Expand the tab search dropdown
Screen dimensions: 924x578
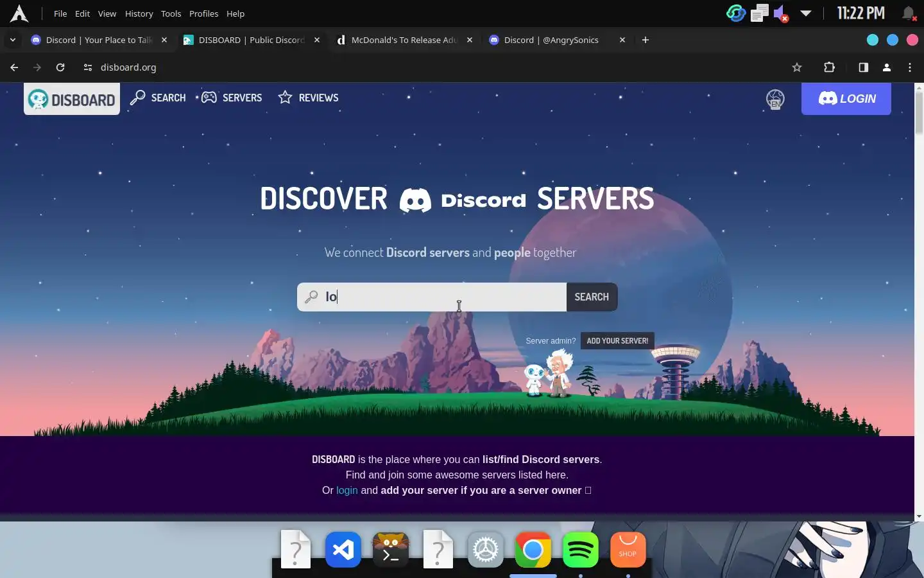(x=12, y=40)
